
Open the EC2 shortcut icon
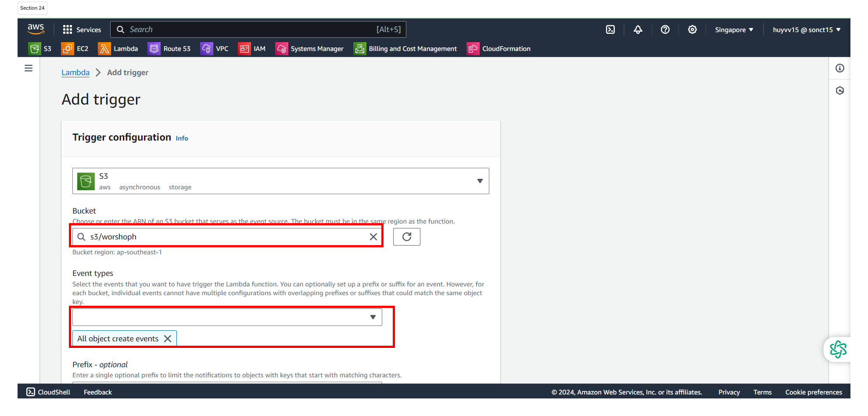click(67, 49)
